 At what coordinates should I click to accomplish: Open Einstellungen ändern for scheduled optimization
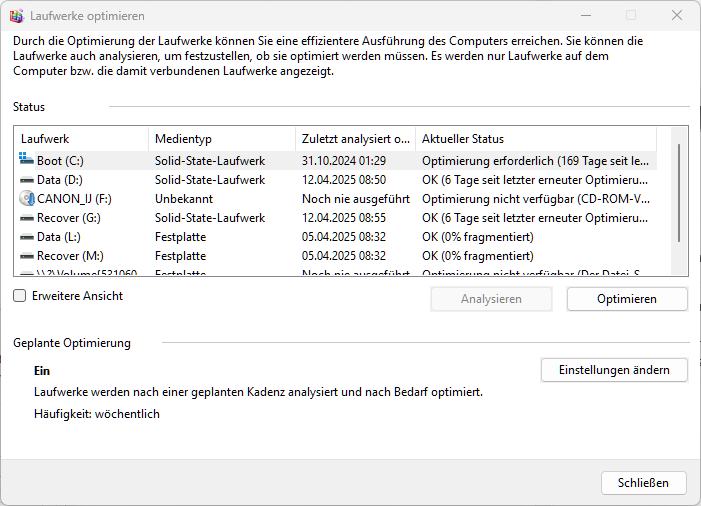[614, 370]
